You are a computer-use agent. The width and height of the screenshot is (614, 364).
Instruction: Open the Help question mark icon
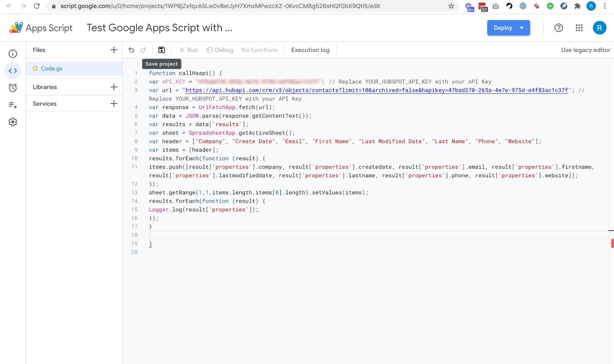559,28
